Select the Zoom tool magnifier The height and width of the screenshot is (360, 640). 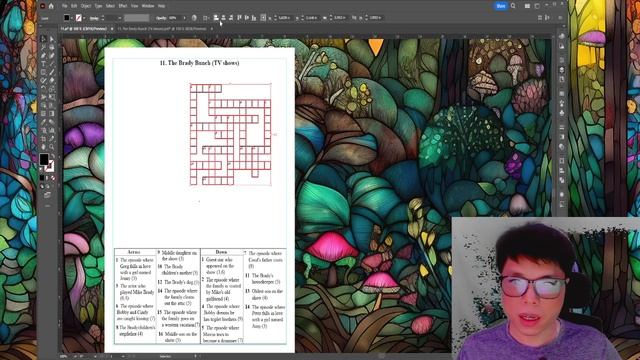click(51, 146)
